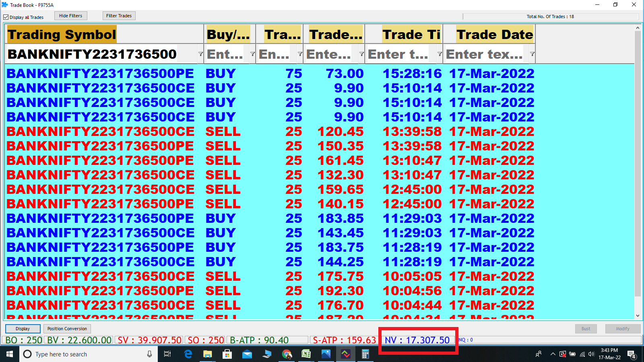Screen dimensions: 644x362
Task: Select the BUY row priced 183.85
Action: (x=270, y=218)
